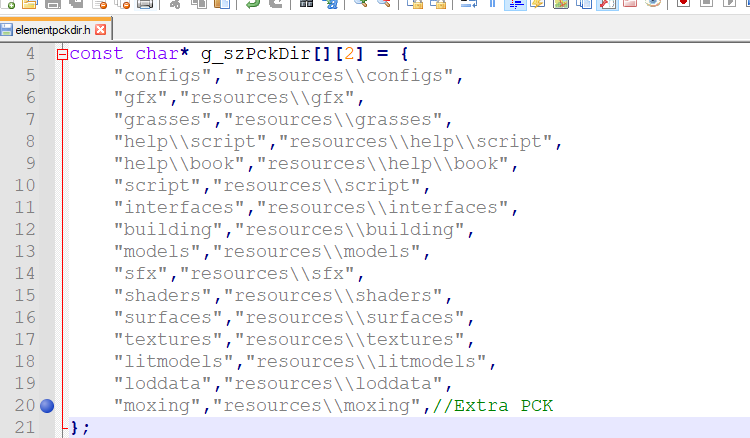Click the blue save-state icon on the elementpckdir.h tab
The width and height of the screenshot is (750, 438).
coord(7,30)
